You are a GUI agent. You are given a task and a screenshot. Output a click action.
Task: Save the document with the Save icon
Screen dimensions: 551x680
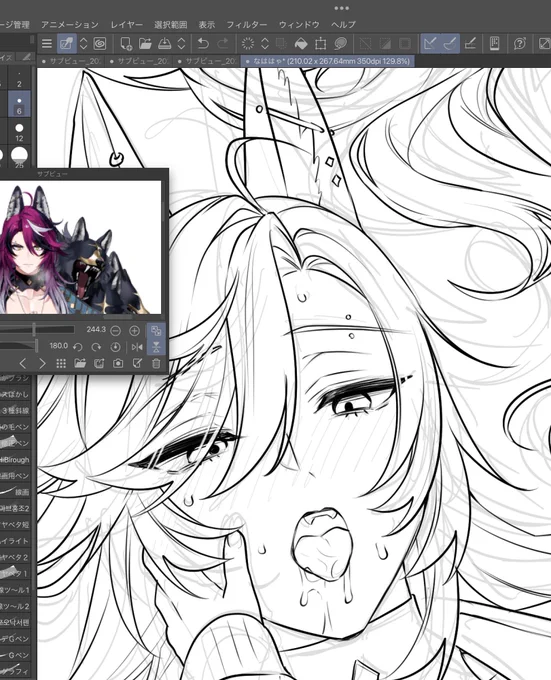(x=165, y=43)
